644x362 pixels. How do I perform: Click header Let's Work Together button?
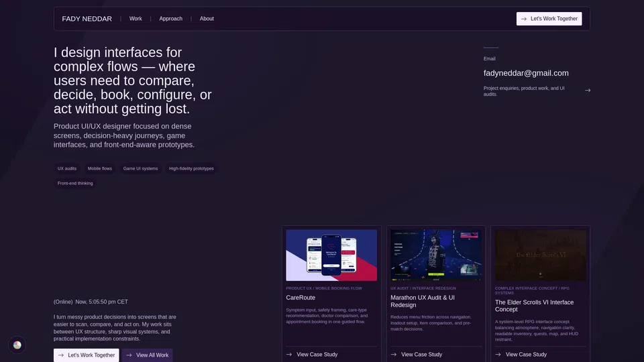(x=549, y=19)
